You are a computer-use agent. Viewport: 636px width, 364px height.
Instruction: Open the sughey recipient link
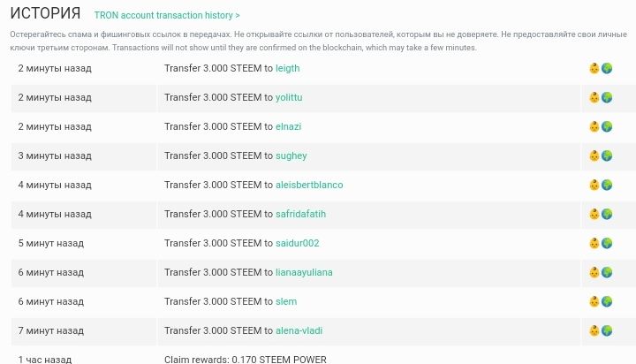point(291,155)
